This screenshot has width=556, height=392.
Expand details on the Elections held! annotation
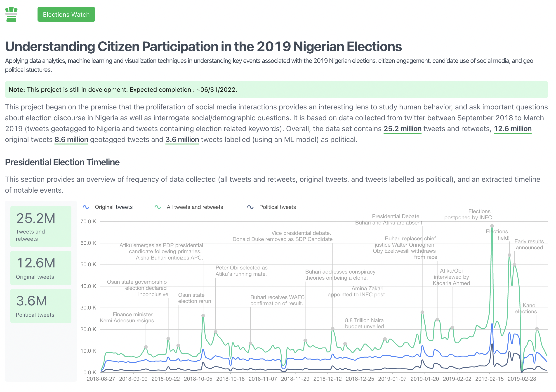tap(497, 234)
